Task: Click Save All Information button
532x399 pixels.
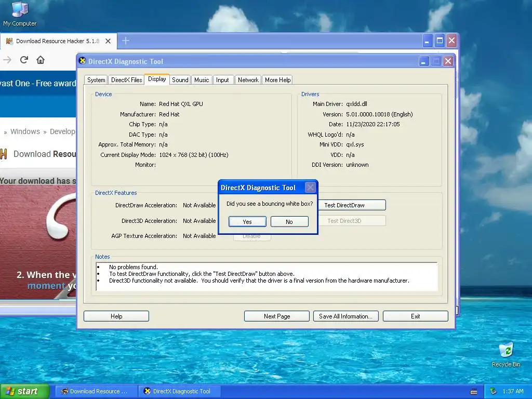Action: click(345, 316)
